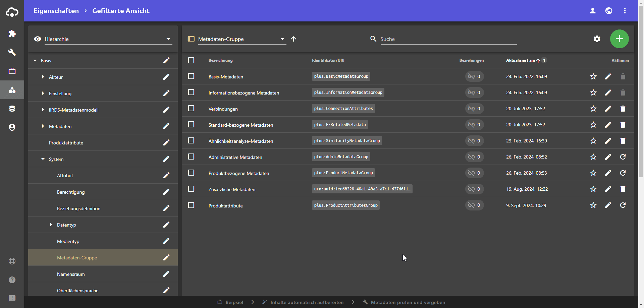Screen dimensions: 644x308
Task: Edit the Akteur node with pencil icon
Action: pyautogui.click(x=166, y=77)
